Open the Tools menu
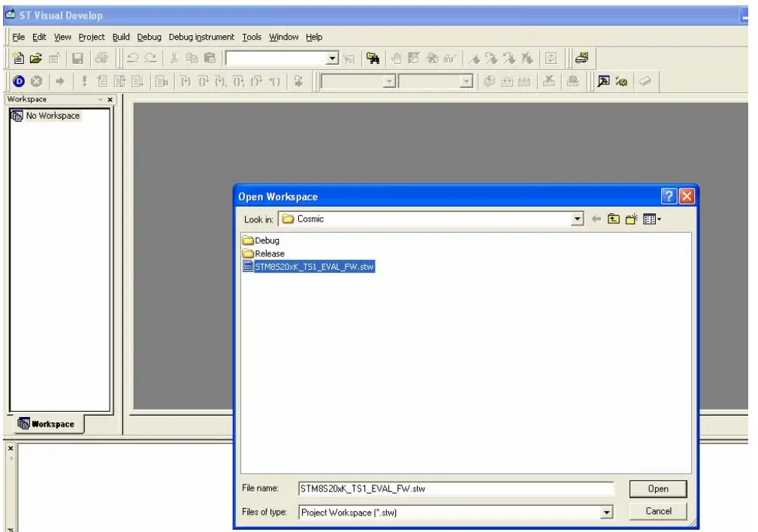The height and width of the screenshot is (532, 758). click(x=252, y=38)
